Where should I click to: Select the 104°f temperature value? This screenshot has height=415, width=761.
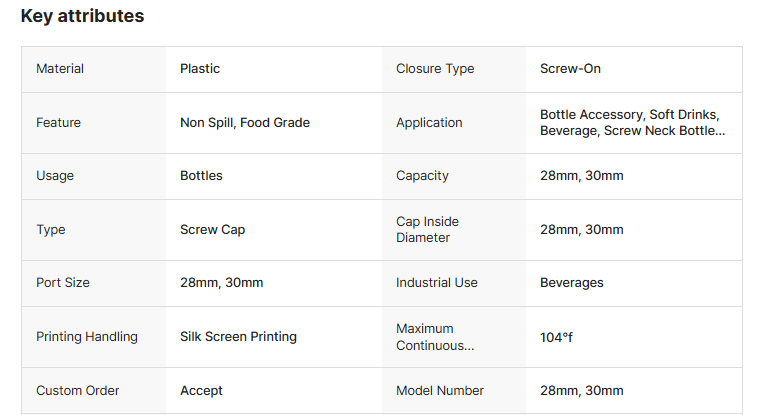tap(556, 337)
